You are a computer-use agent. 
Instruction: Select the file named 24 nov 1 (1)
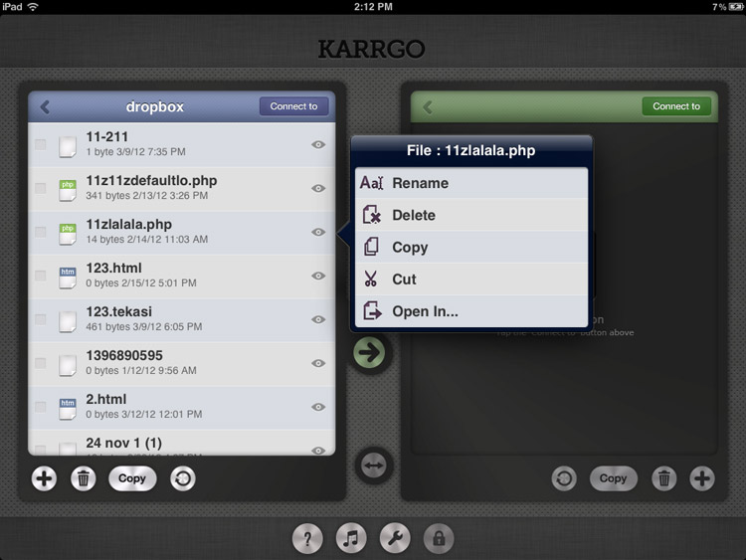[x=182, y=443]
